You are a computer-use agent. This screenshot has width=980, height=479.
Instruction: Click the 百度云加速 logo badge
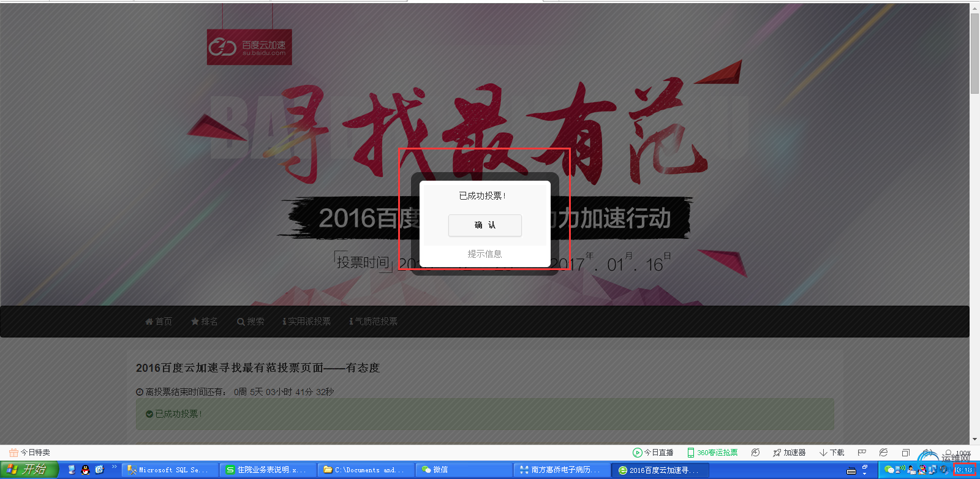tap(249, 47)
